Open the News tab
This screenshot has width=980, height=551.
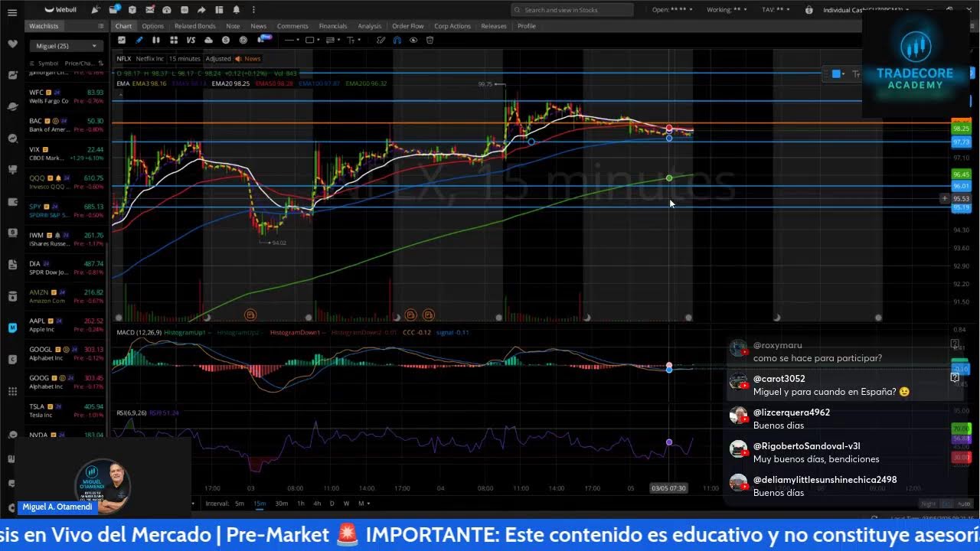coord(259,26)
